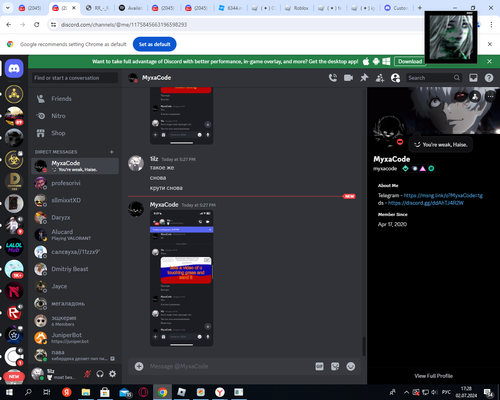This screenshot has height=400, width=500.
Task: Click the Chrome address bar URL
Action: point(124,25)
